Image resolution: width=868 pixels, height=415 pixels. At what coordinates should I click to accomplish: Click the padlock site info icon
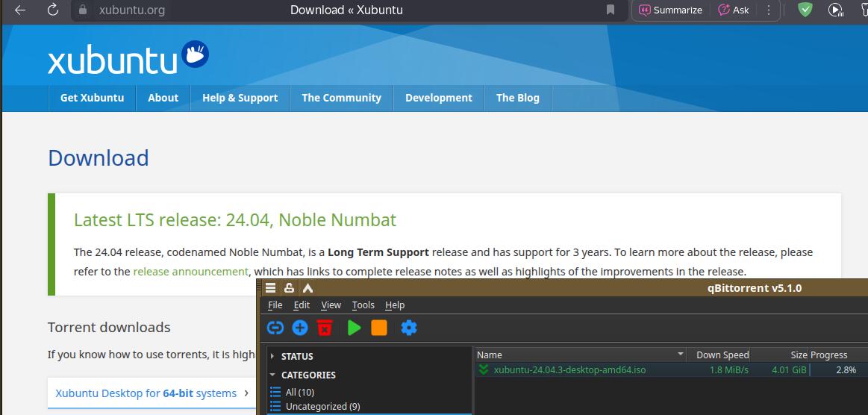coord(83,10)
